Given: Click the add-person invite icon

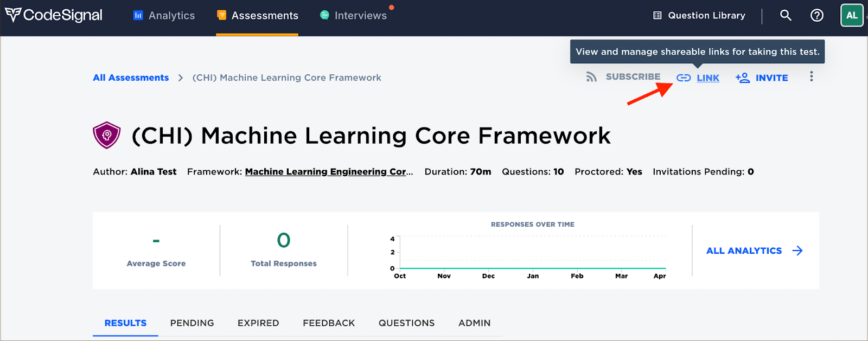Looking at the screenshot, I should coord(743,78).
